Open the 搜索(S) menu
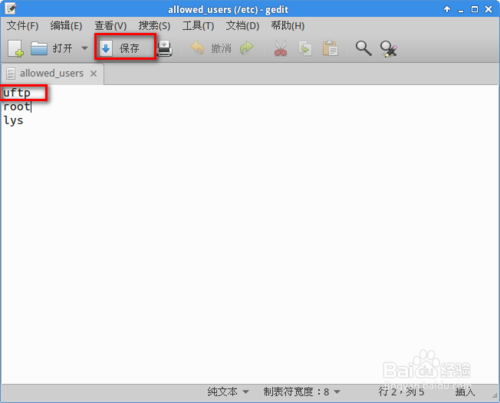This screenshot has height=403, width=500. pos(154,26)
